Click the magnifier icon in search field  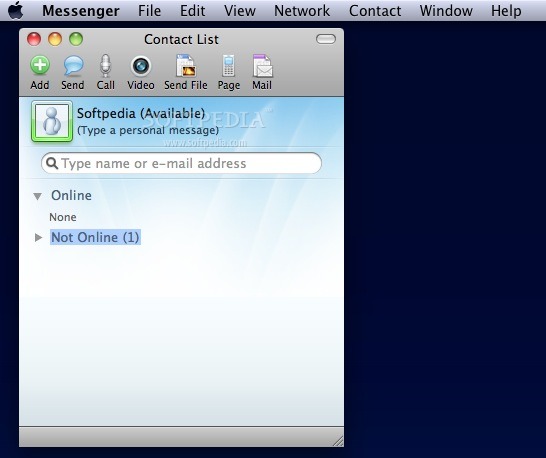52,163
